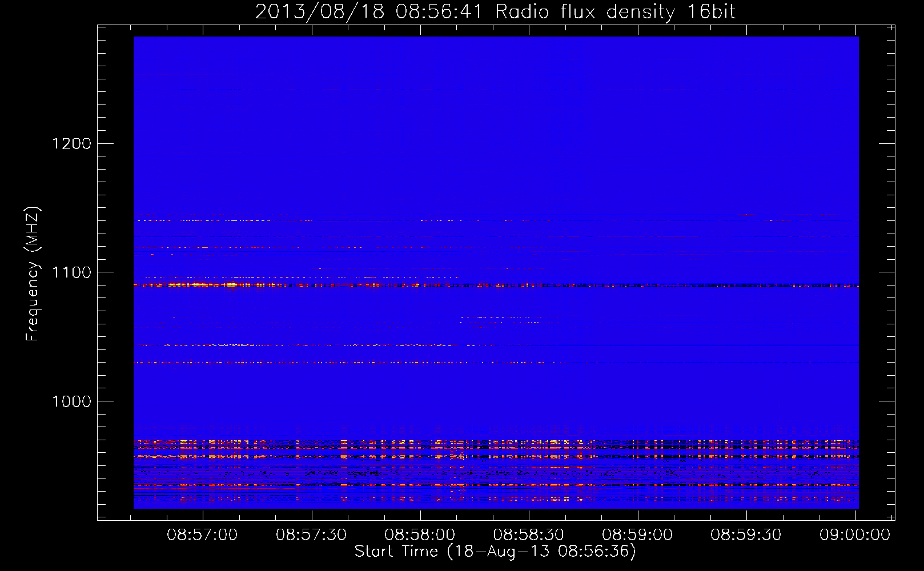Click the 08:57:00 time tick label
924x571 pixels.
point(202,535)
